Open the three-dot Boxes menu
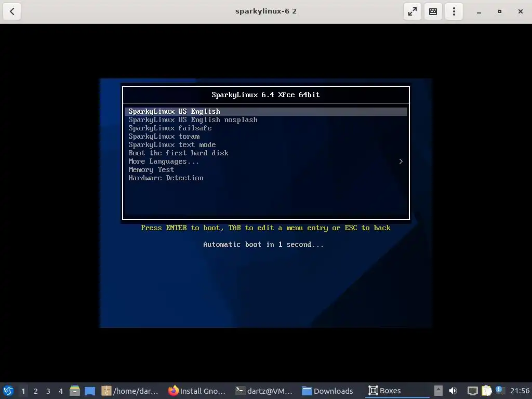 click(x=454, y=11)
